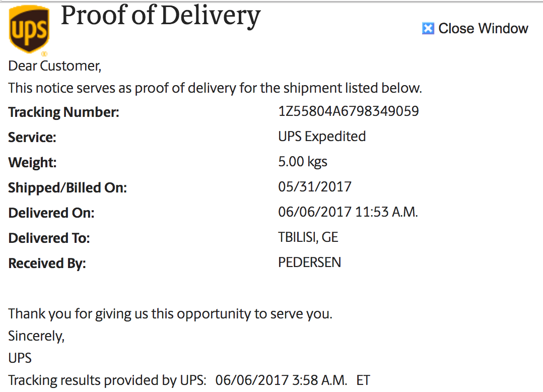Click the delivery time 06/06/2017 11:53 A.M.
The image size is (543, 392).
point(348,212)
